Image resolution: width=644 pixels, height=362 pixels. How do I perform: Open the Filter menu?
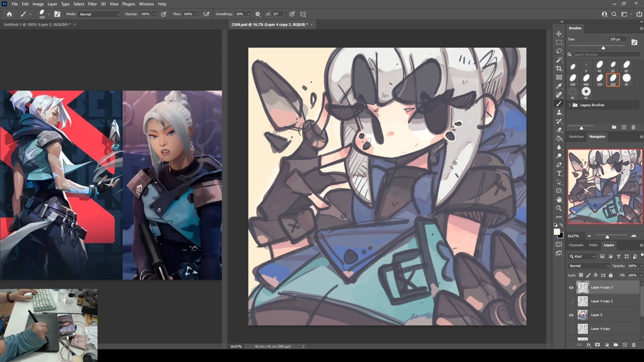point(92,4)
